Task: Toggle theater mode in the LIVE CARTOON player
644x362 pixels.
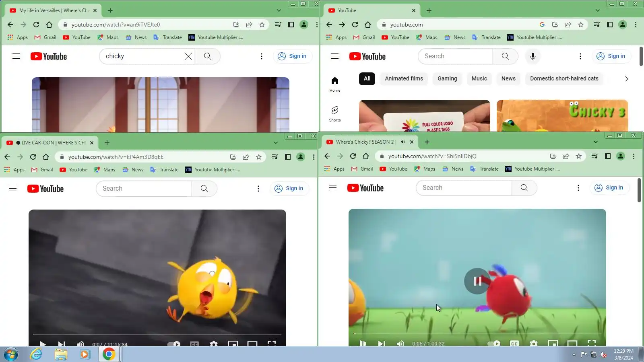Action: [252, 343]
